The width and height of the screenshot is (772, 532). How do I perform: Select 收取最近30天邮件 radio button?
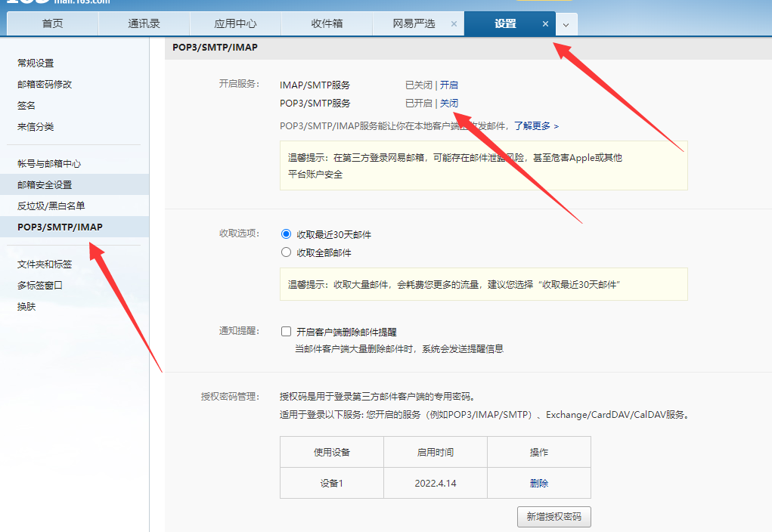click(x=286, y=234)
